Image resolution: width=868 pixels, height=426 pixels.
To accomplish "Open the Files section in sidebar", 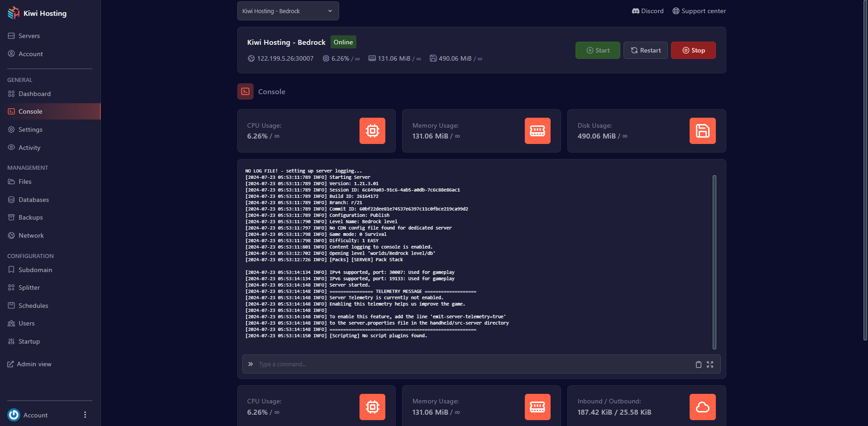I will [25, 182].
